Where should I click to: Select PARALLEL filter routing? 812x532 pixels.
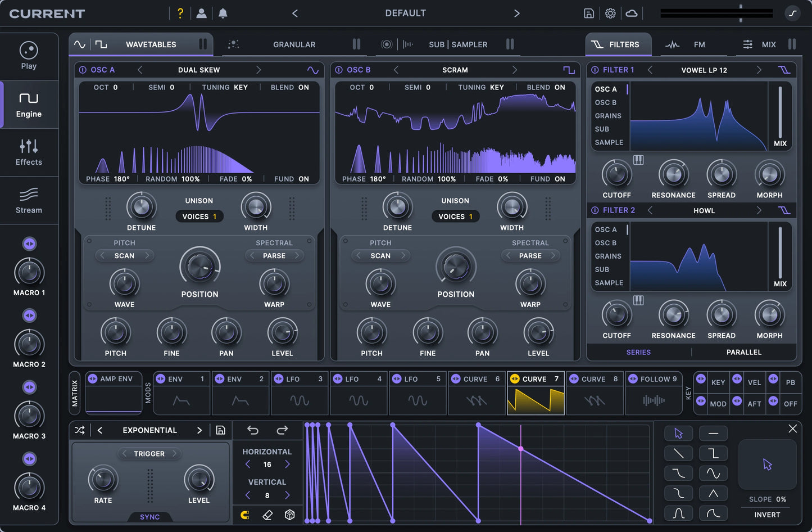(743, 352)
